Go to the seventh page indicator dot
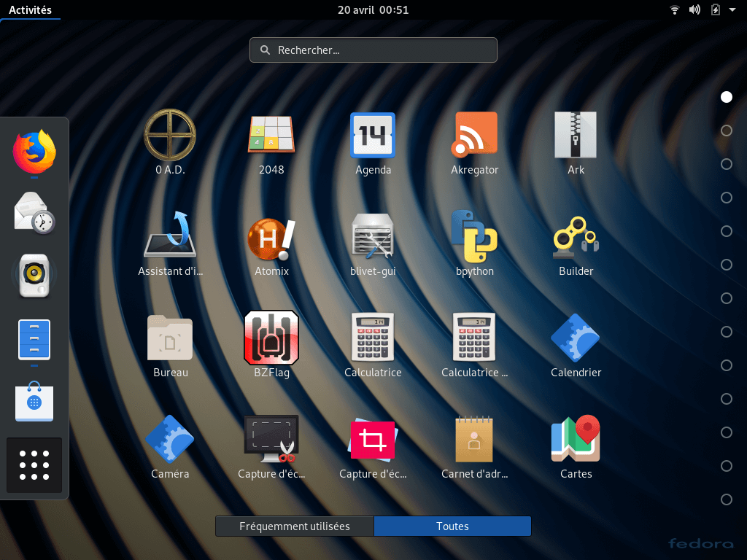 726,298
